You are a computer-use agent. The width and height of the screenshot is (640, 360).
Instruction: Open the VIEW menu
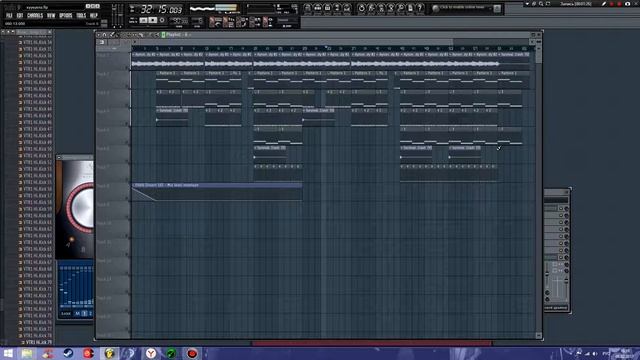coord(51,16)
